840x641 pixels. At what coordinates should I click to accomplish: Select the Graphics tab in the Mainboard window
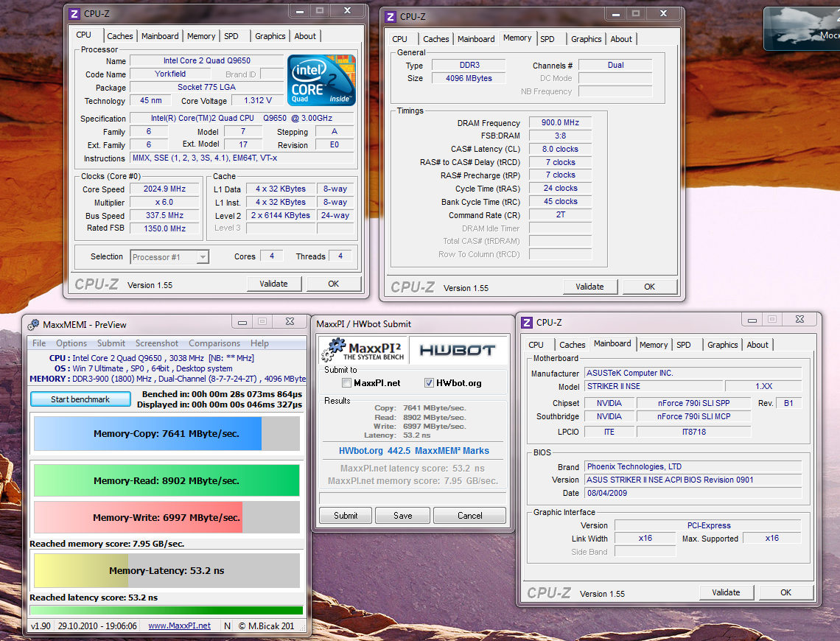coord(722,345)
